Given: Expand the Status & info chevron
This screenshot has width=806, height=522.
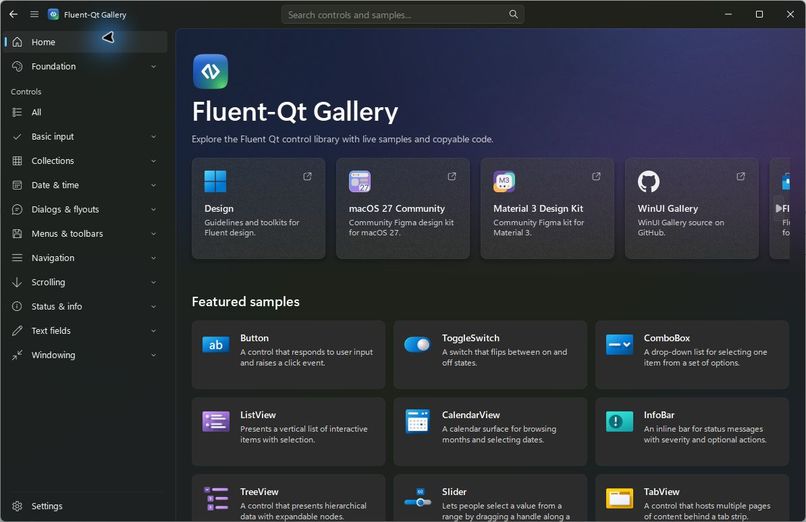Looking at the screenshot, I should 154,307.
